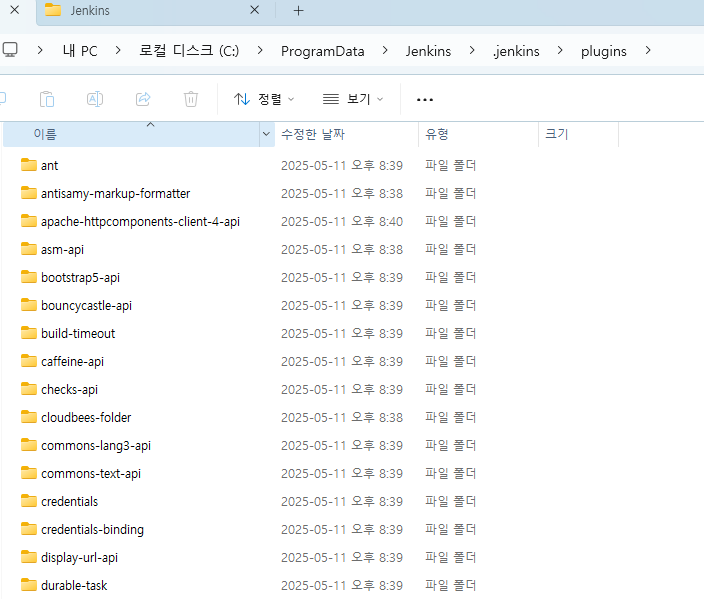Expand chevron after ProgramData breadcrumb
Screen dimensions: 704x599
coord(385,50)
